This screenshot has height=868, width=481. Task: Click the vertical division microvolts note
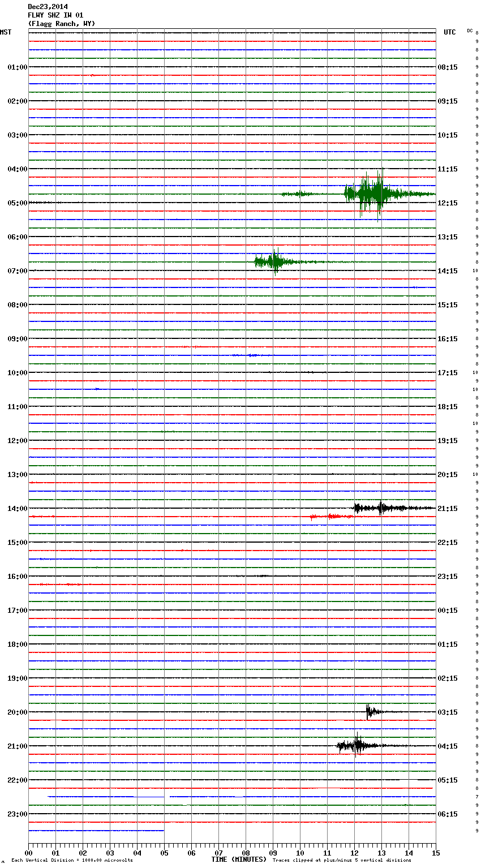point(72,861)
